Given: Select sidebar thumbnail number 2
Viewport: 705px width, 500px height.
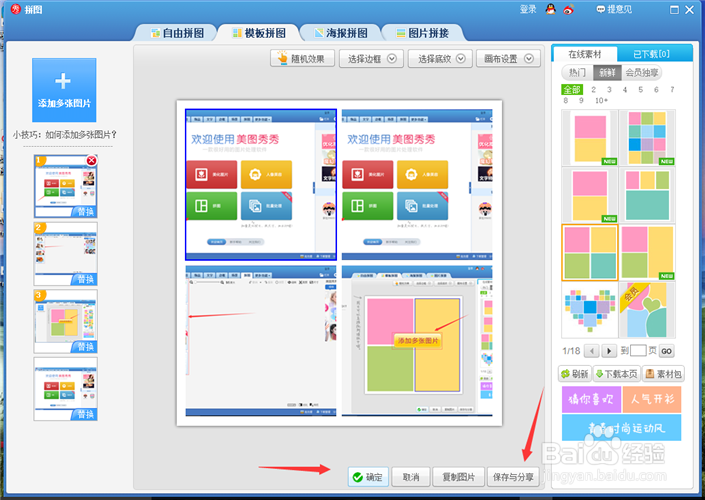Looking at the screenshot, I should pos(66,254).
